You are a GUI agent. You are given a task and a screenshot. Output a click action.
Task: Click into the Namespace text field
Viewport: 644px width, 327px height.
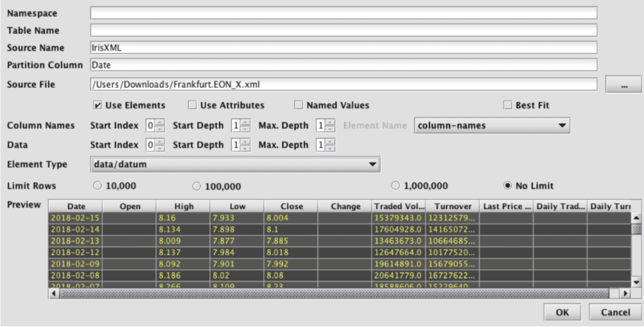[x=344, y=13]
